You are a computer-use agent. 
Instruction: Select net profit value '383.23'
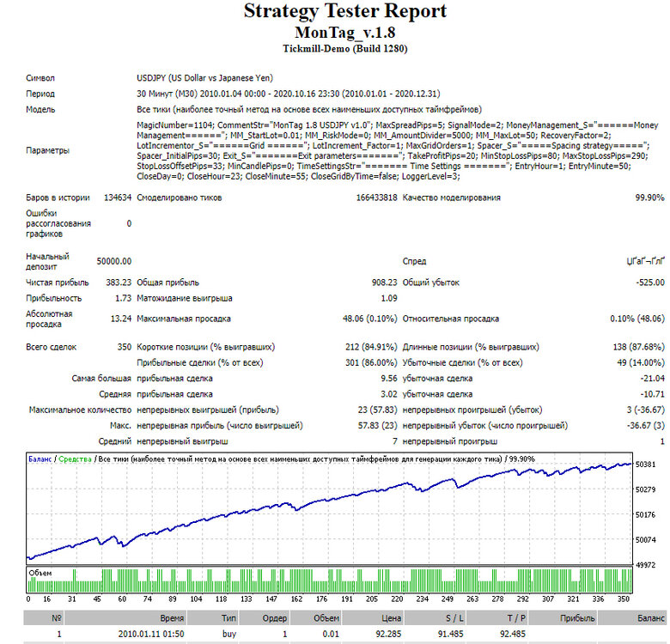click(119, 283)
